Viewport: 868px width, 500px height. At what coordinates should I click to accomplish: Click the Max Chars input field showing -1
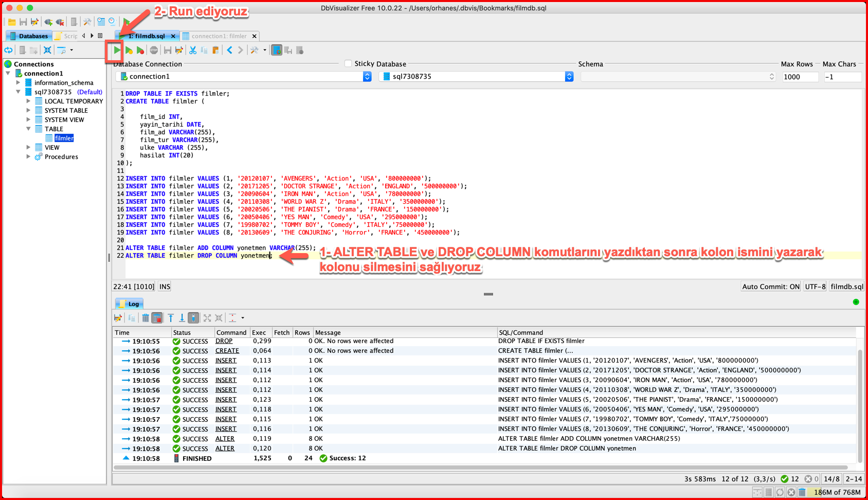pyautogui.click(x=842, y=77)
